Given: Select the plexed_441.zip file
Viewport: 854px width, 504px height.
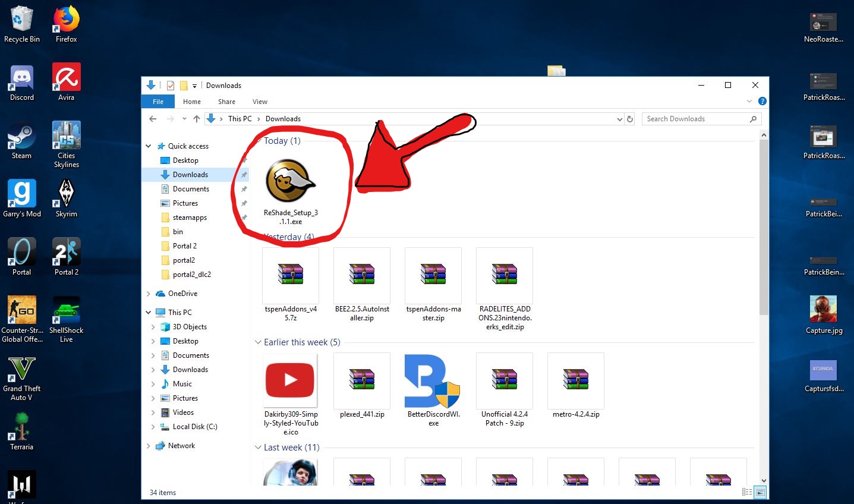Looking at the screenshot, I should [x=362, y=386].
